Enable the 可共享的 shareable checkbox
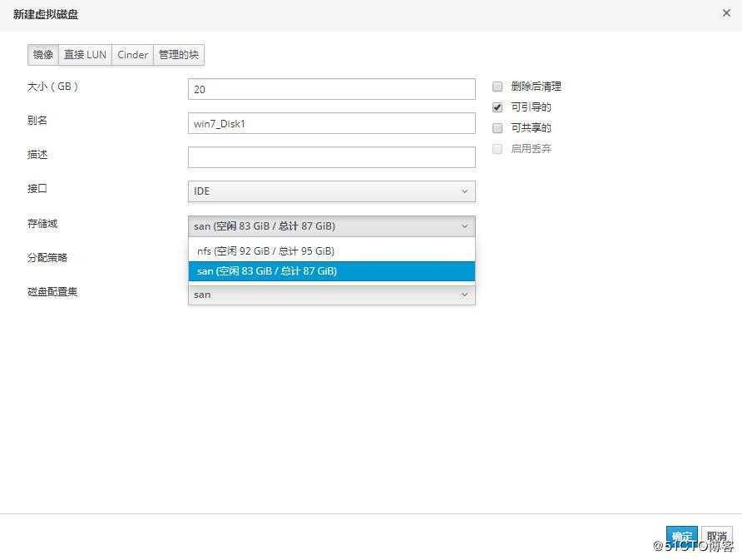This screenshot has width=742, height=560. 497,128
